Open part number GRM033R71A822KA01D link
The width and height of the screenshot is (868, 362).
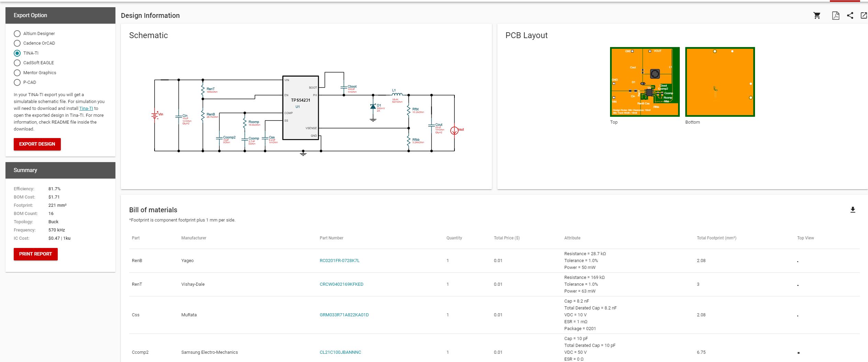pyautogui.click(x=344, y=315)
